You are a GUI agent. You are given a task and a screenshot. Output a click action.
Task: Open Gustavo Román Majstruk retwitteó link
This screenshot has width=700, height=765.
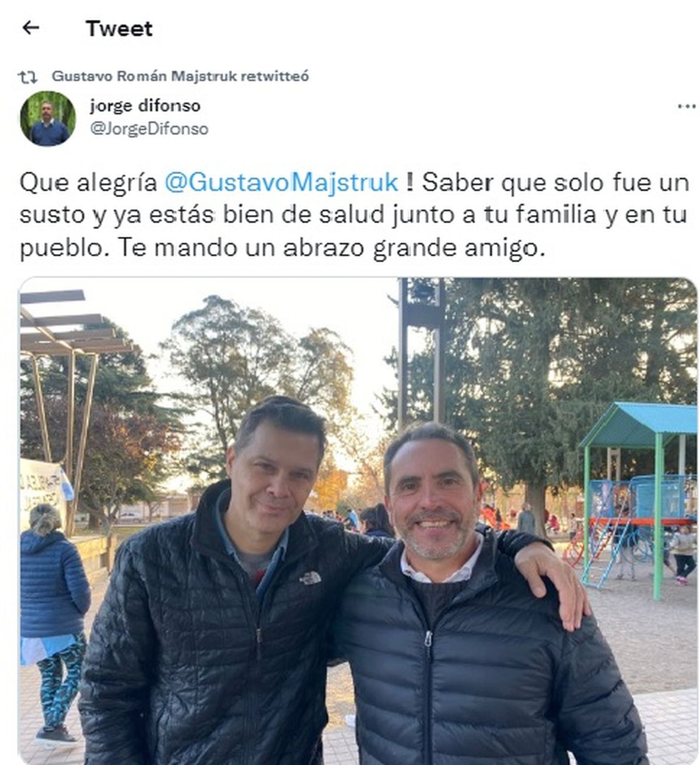pyautogui.click(x=180, y=76)
